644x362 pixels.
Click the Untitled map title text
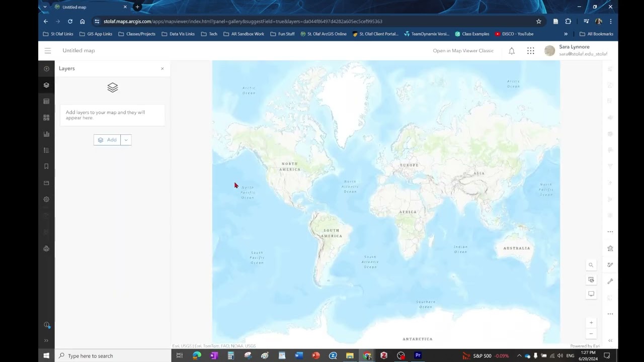78,50
